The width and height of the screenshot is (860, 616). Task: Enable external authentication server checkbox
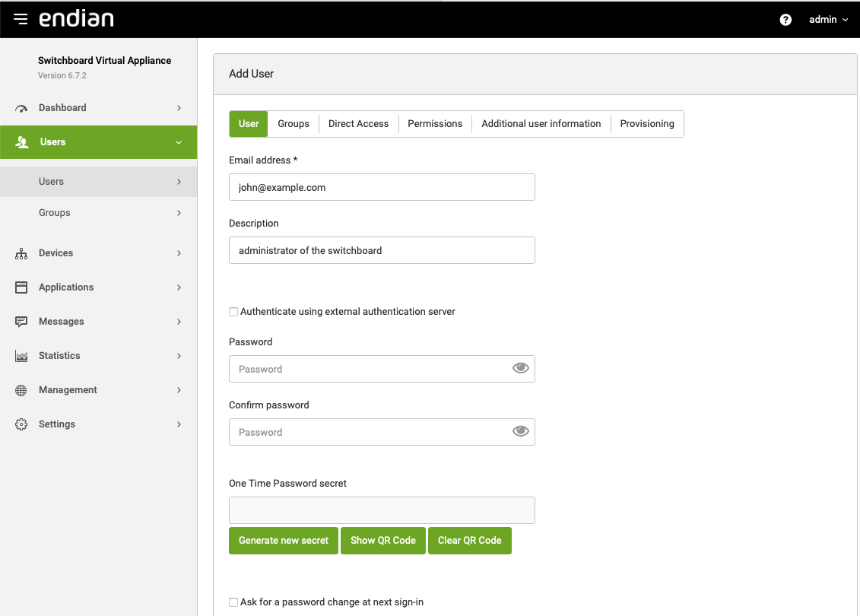(233, 312)
